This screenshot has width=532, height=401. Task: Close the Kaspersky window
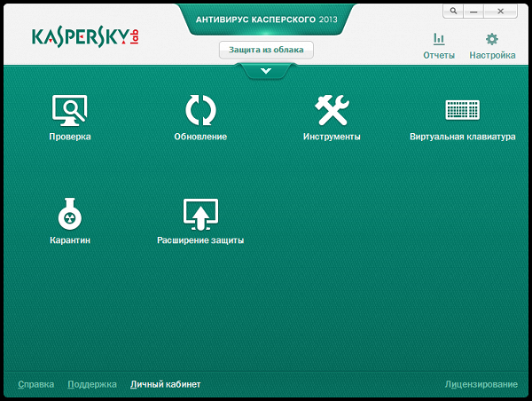[x=500, y=12]
